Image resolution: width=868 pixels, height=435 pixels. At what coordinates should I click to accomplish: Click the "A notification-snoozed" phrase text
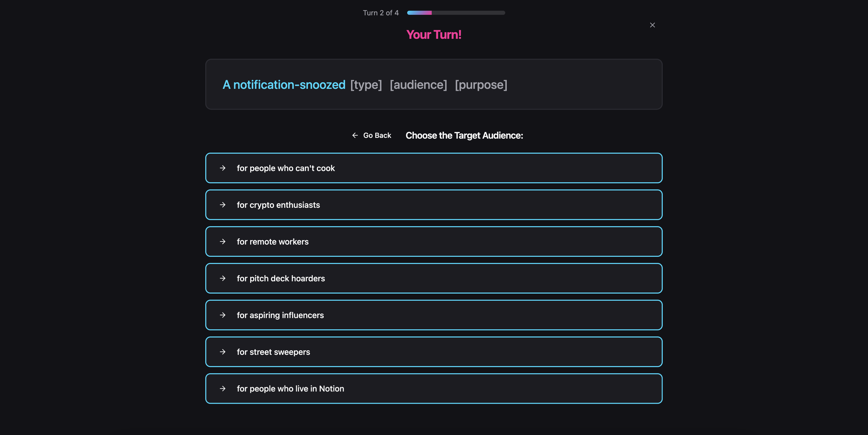(x=284, y=84)
